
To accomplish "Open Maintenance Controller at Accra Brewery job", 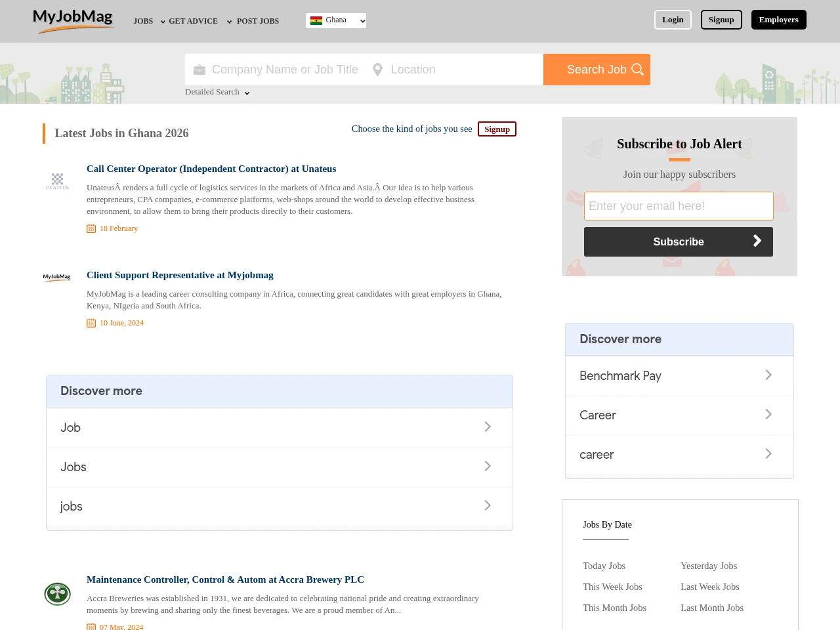I will coord(225,579).
